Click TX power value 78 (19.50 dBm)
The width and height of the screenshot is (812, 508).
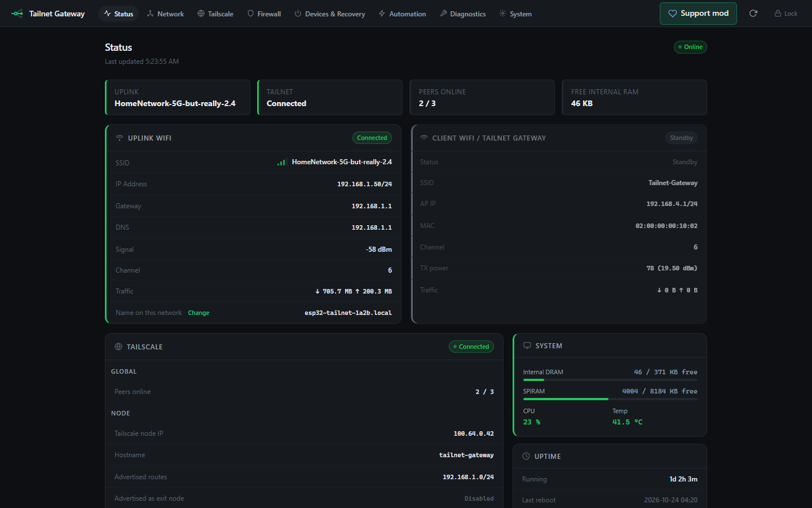coord(672,268)
